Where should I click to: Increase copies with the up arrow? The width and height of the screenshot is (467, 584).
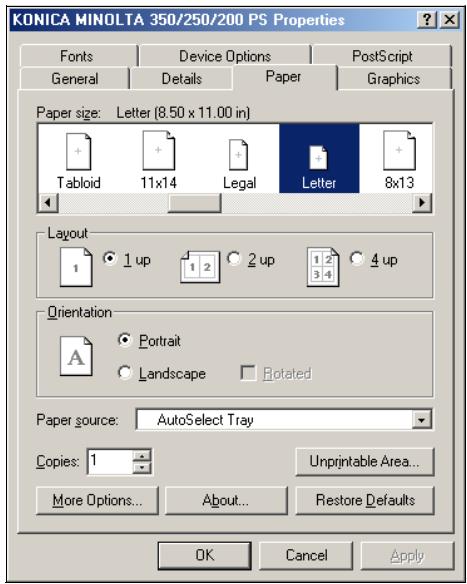(142, 456)
